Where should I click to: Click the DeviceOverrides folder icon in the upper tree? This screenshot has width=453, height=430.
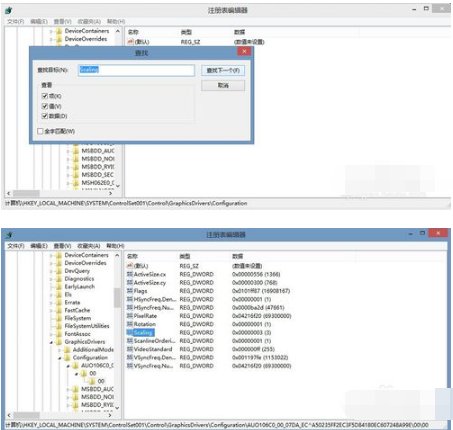(x=59, y=39)
